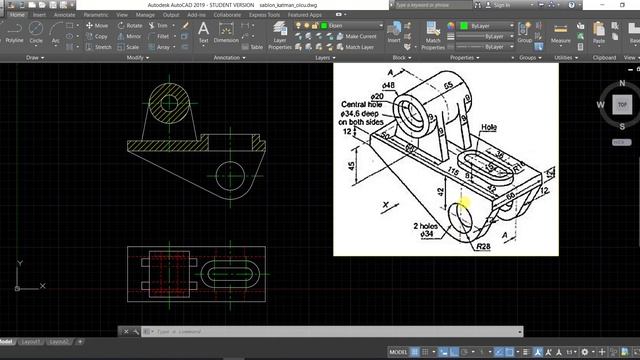Activate the Scale command

128,47
